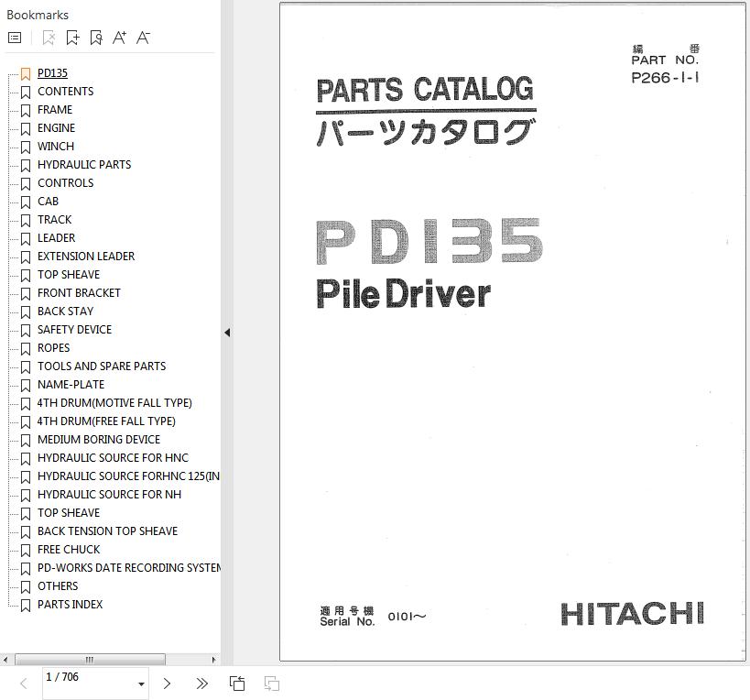This screenshot has width=750, height=700.
Task: Open the FRONT BRACKET bookmark
Action: [79, 293]
